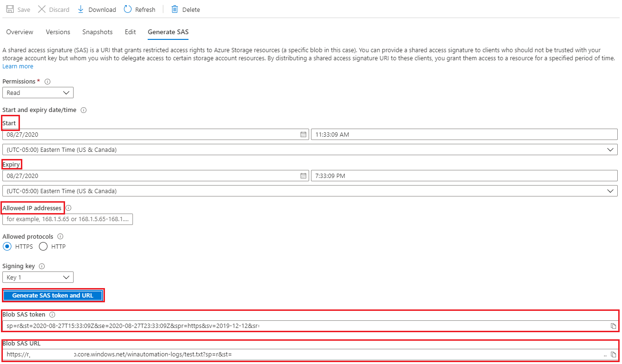
Task: Open the Expiry date calendar picker
Action: click(x=303, y=176)
